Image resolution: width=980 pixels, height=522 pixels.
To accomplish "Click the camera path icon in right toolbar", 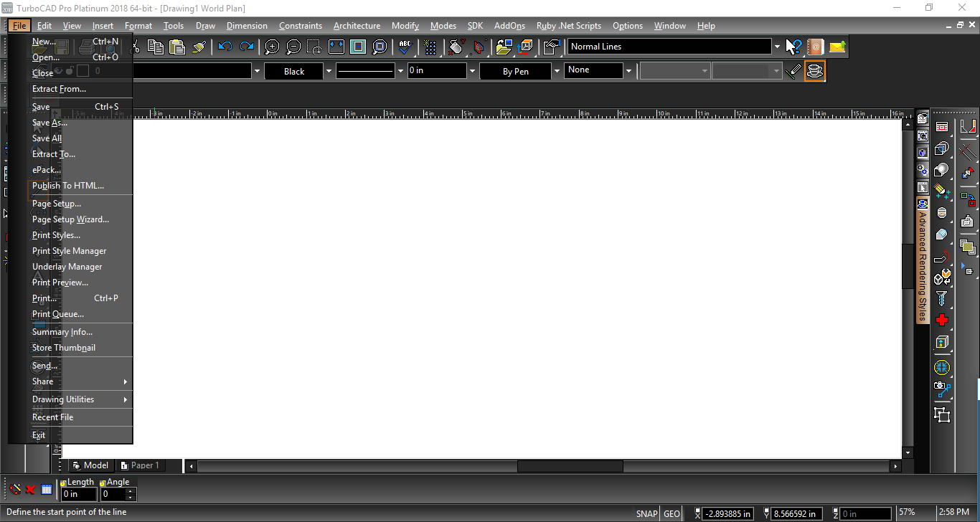I will click(x=942, y=389).
